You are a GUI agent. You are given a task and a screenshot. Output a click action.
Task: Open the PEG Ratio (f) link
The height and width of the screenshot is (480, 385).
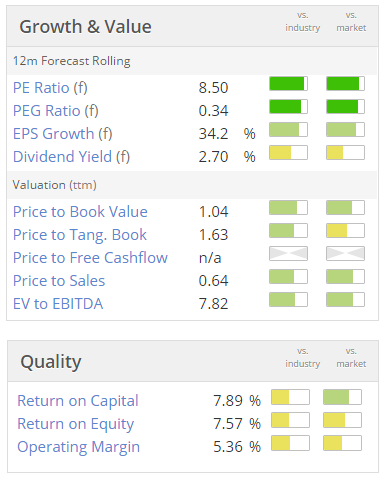pos(56,111)
